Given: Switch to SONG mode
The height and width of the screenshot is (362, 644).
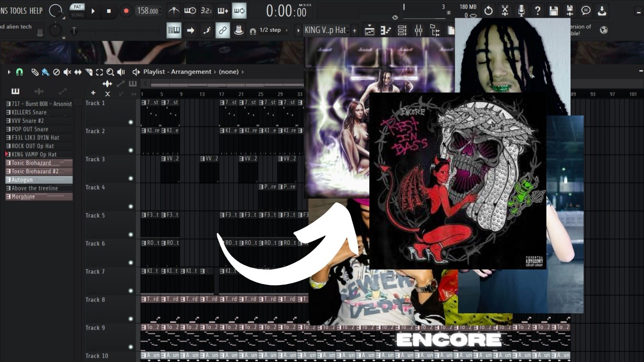Looking at the screenshot, I should point(77,15).
